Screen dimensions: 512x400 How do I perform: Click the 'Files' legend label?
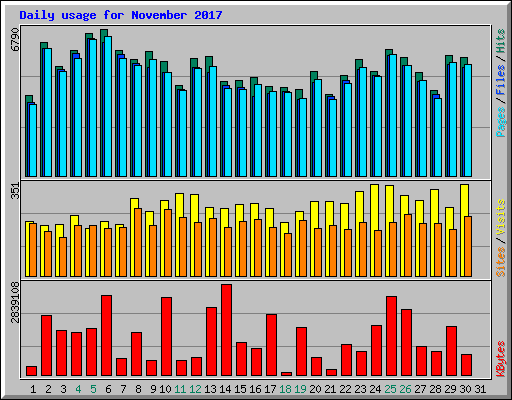[x=501, y=80]
